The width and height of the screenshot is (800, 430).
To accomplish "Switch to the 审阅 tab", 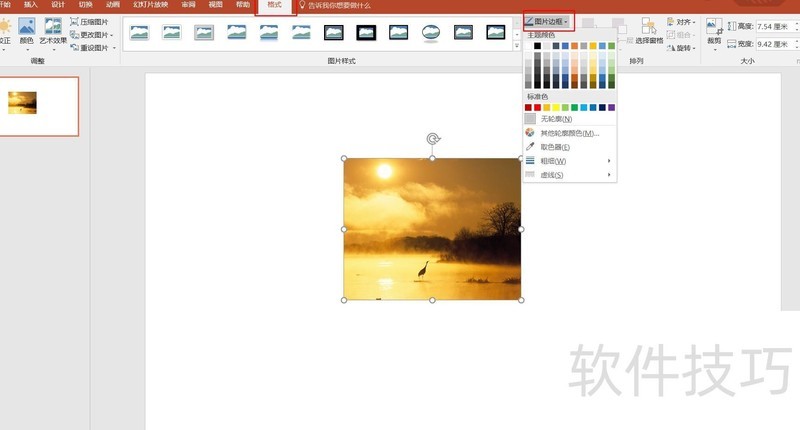I will coord(188,5).
